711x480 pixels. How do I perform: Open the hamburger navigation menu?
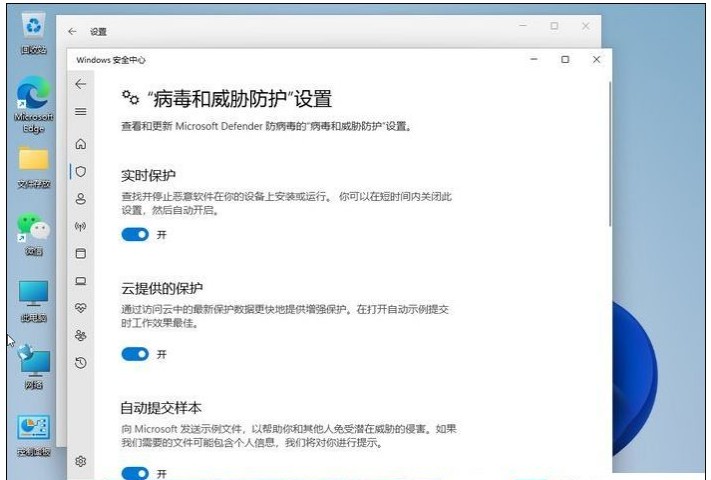point(81,112)
